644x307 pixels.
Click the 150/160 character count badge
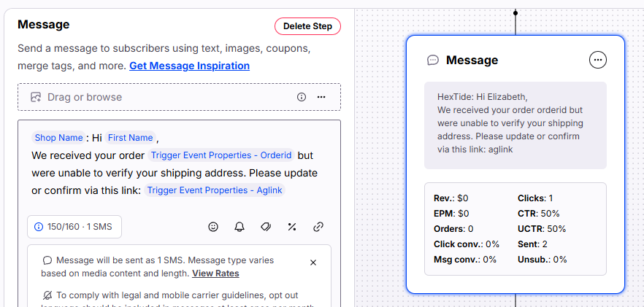point(74,227)
